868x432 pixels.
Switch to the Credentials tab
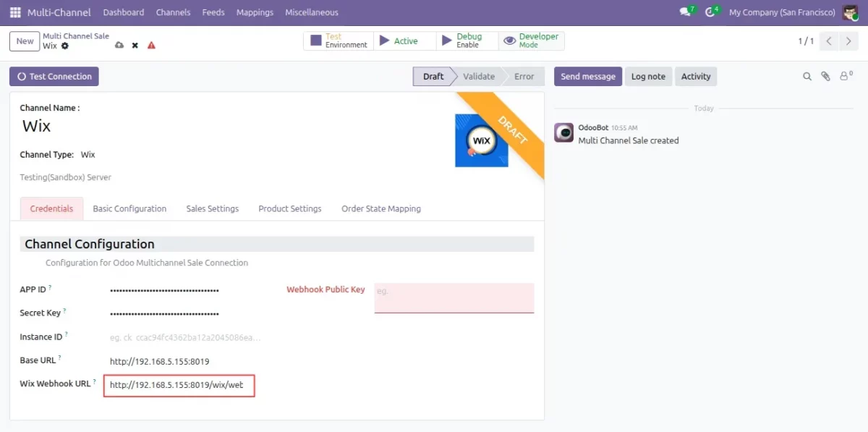click(x=51, y=208)
